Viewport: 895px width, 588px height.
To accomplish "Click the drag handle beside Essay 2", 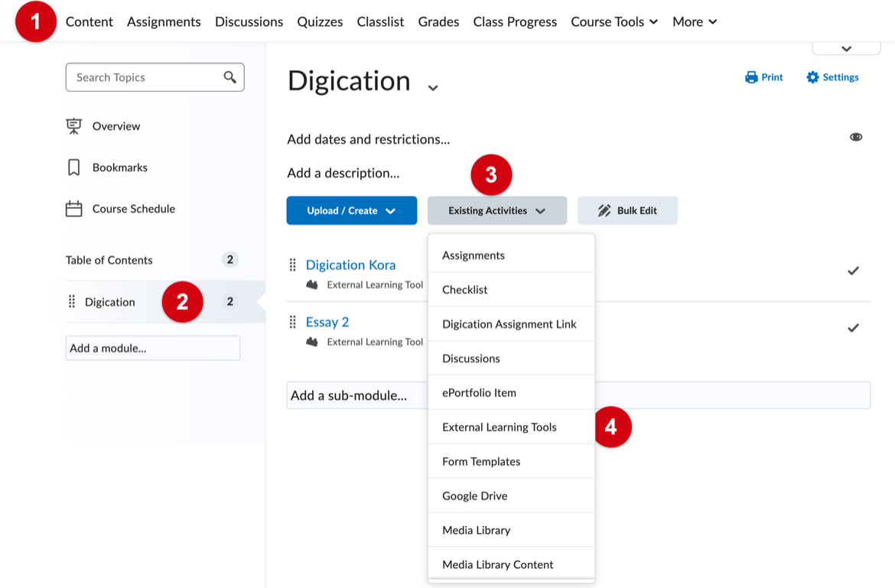I will 293,322.
